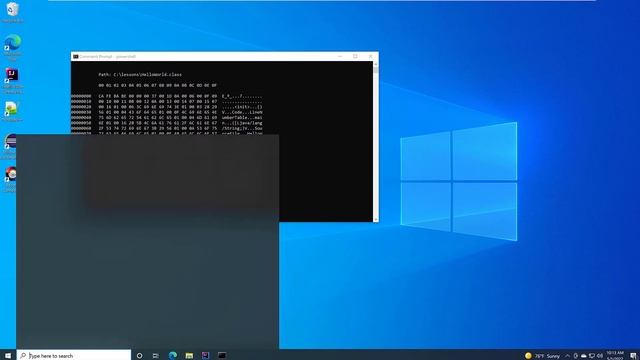Click the Path line in Command Prompt
Viewport: 640px width, 360px height.
(140, 74)
